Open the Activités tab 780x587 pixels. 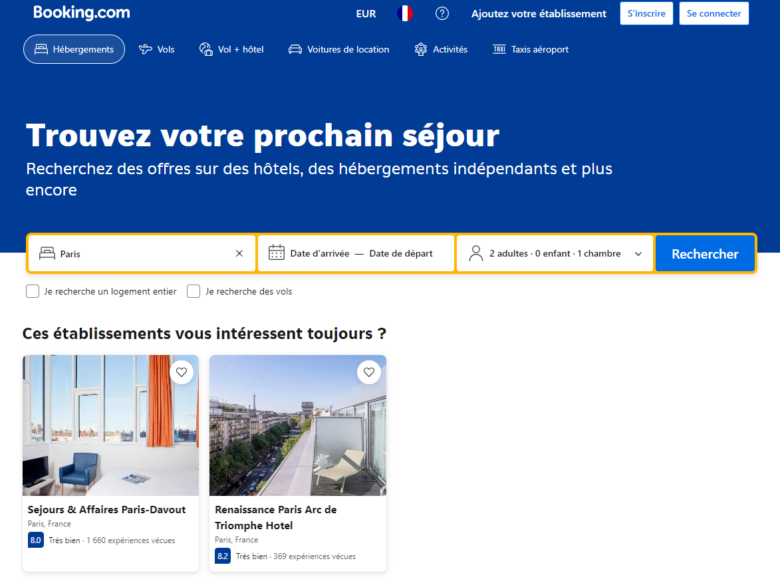[441, 49]
